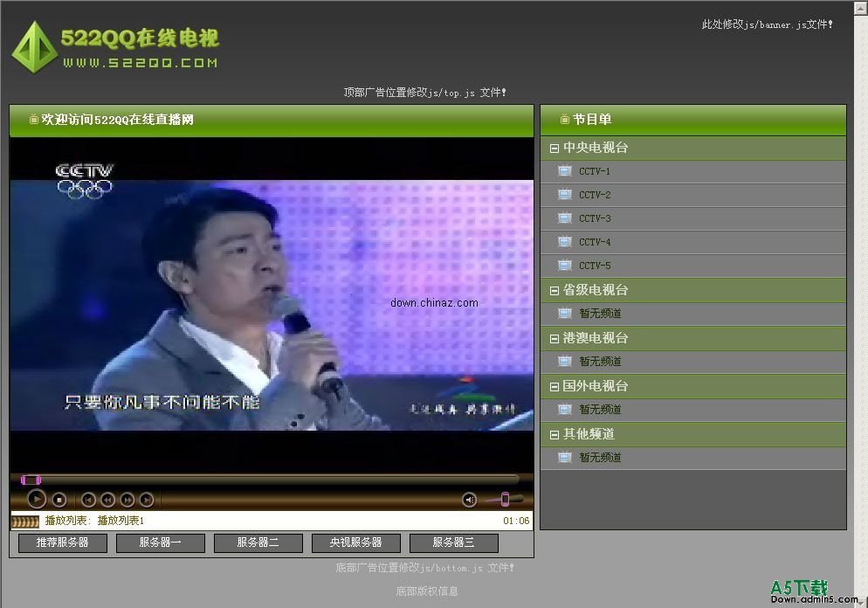This screenshot has height=608, width=868.
Task: Collapse the 中央电视台 category
Action: [554, 149]
